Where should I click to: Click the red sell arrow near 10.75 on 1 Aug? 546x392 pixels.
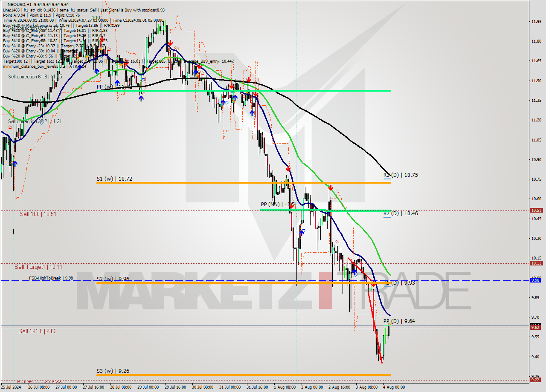coord(288,168)
